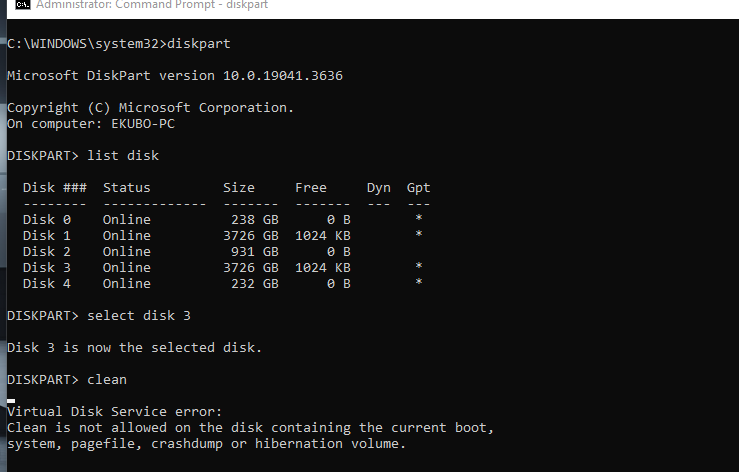739x472 pixels.
Task: Click the 931 GB size of Disk 2
Action: pos(255,252)
